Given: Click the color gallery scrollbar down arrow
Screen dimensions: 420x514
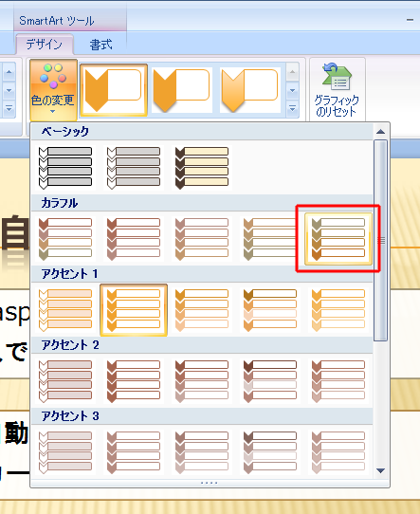Looking at the screenshot, I should tap(381, 470).
